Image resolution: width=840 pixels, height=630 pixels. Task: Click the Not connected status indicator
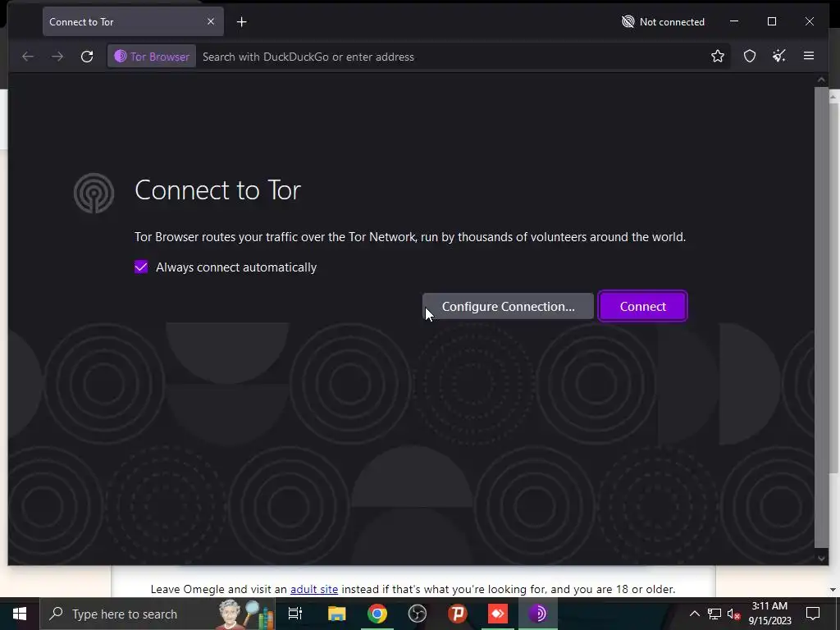pos(663,22)
